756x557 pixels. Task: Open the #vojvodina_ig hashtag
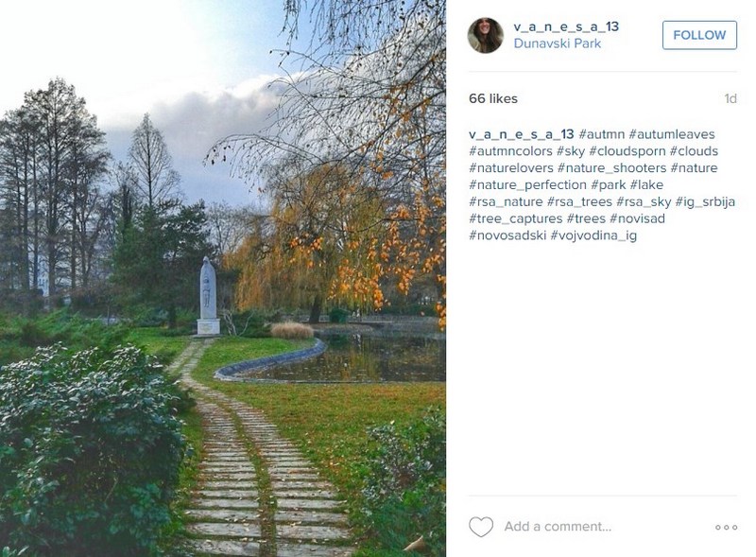pyautogui.click(x=593, y=235)
